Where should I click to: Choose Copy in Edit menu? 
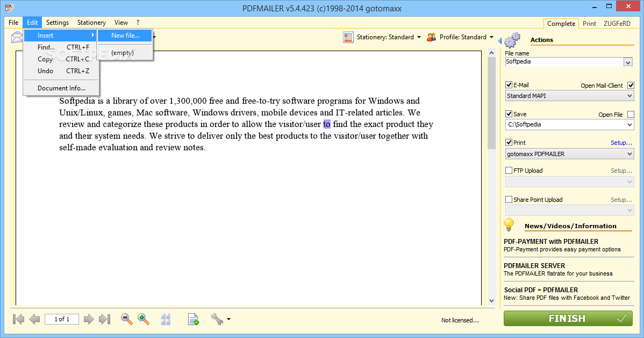click(x=61, y=59)
